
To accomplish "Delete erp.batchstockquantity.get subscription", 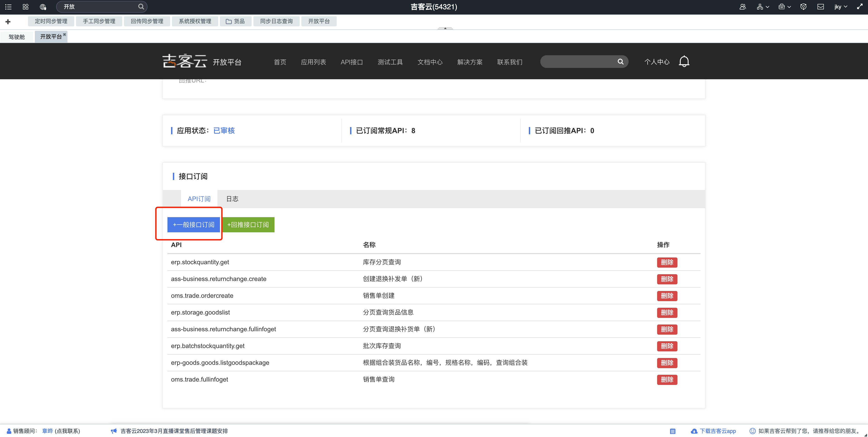I will [x=667, y=346].
